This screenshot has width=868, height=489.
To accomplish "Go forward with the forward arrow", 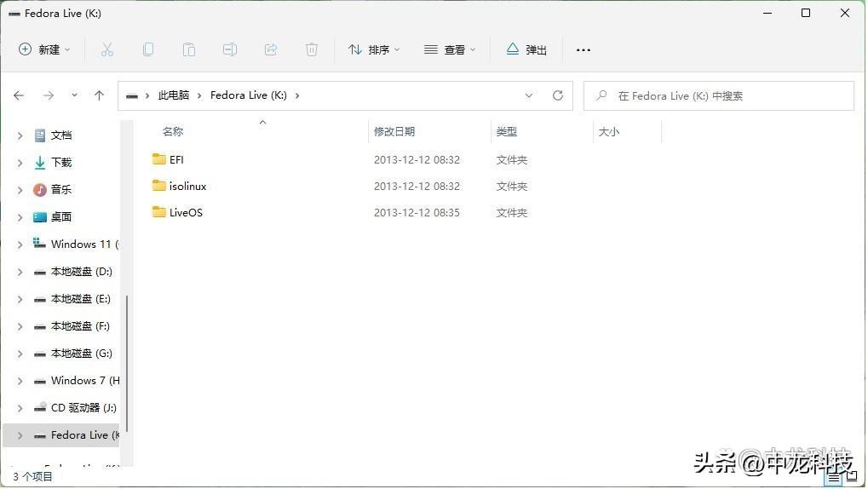I will tap(49, 95).
